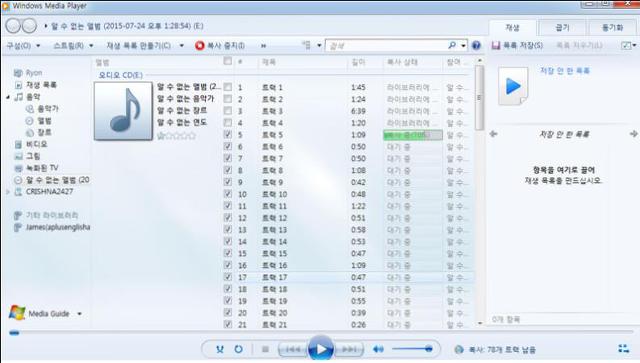Check the box for 트랙 2
Image resolution: width=640 pixels, height=363 pixels.
click(228, 99)
